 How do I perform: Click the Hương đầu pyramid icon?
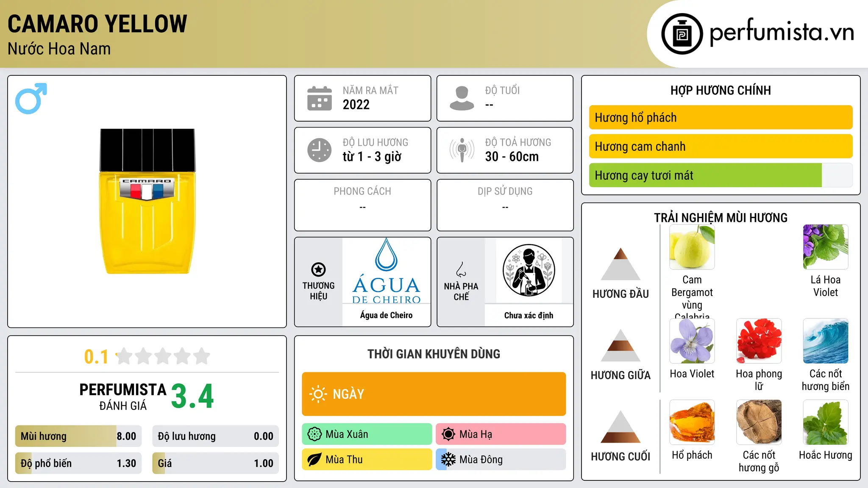point(620,264)
